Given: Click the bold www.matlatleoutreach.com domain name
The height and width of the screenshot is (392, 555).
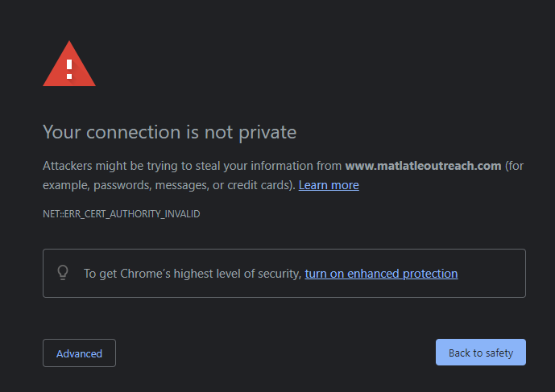Looking at the screenshot, I should pyautogui.click(x=423, y=166).
